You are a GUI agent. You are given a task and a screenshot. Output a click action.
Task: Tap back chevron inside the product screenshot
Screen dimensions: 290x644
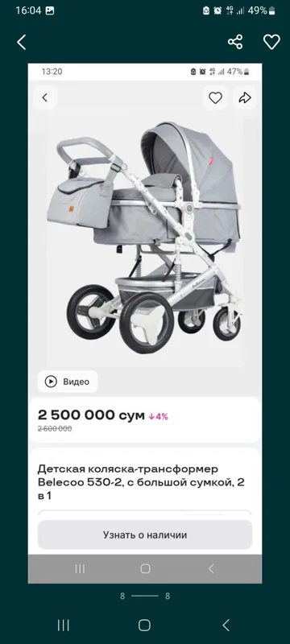pos(45,97)
